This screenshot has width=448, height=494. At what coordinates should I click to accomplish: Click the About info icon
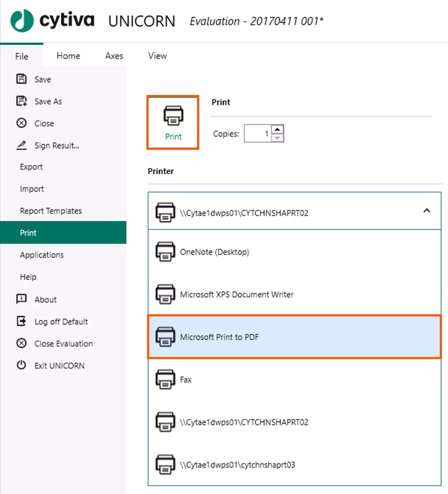22,299
